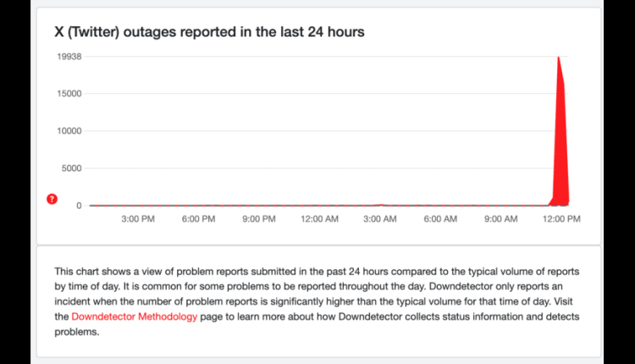Select the 12:00 AM time marker
The width and height of the screenshot is (635, 364).
coord(319,219)
